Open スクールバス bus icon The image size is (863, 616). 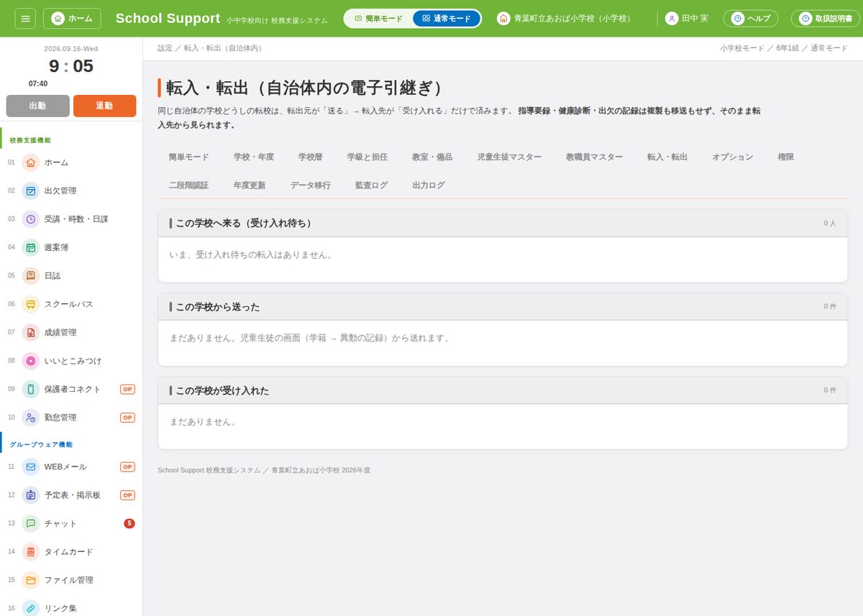[x=31, y=304]
